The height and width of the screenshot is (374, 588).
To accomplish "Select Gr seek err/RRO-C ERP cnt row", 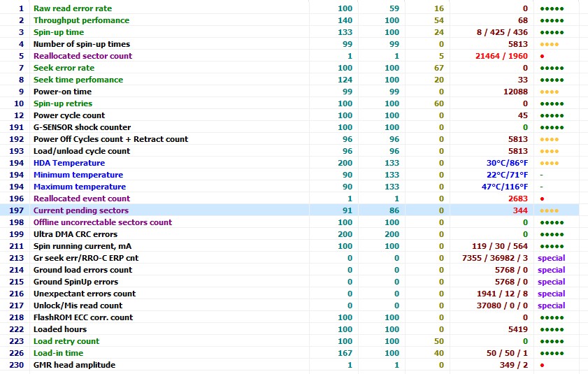I will pyautogui.click(x=289, y=258).
